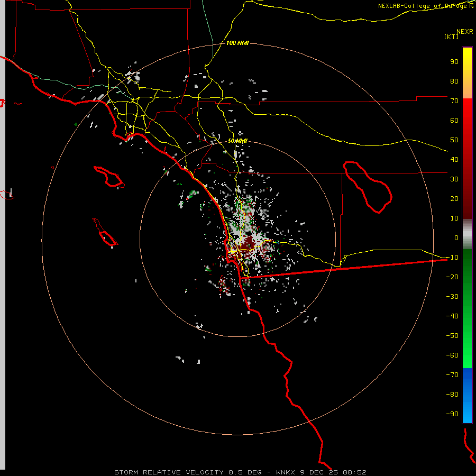Pick the bright red color bar segment
The height and width of the screenshot is (476, 476).
[x=467, y=109]
